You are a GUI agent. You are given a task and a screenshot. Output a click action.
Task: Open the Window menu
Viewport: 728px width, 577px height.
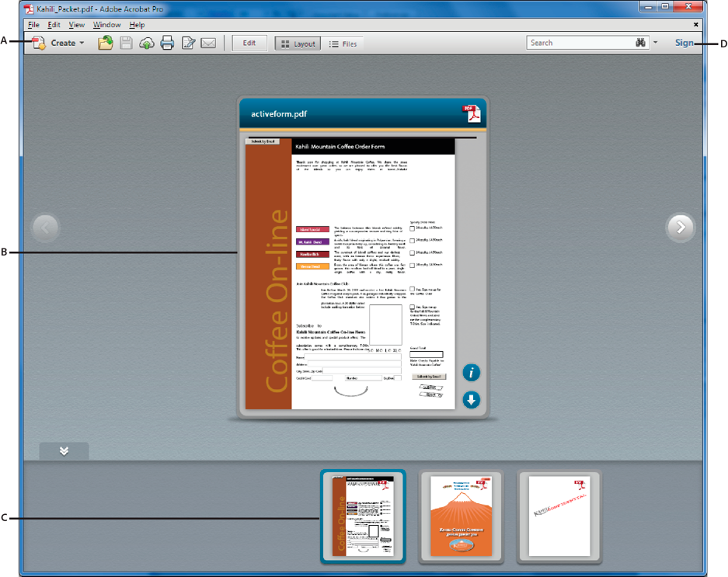click(x=106, y=25)
